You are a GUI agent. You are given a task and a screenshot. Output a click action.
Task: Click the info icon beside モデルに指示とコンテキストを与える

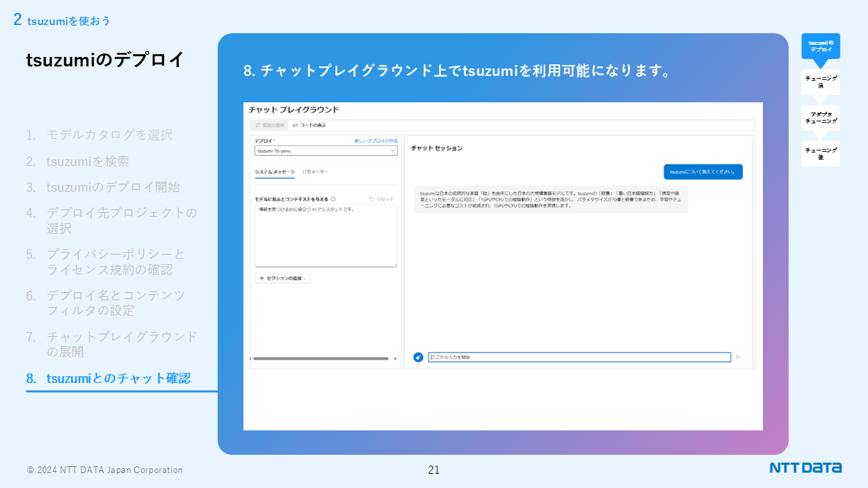[x=333, y=199]
